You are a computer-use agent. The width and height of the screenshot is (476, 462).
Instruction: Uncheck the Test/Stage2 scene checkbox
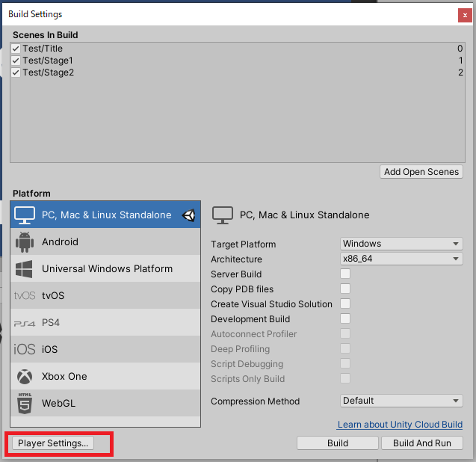coord(16,73)
